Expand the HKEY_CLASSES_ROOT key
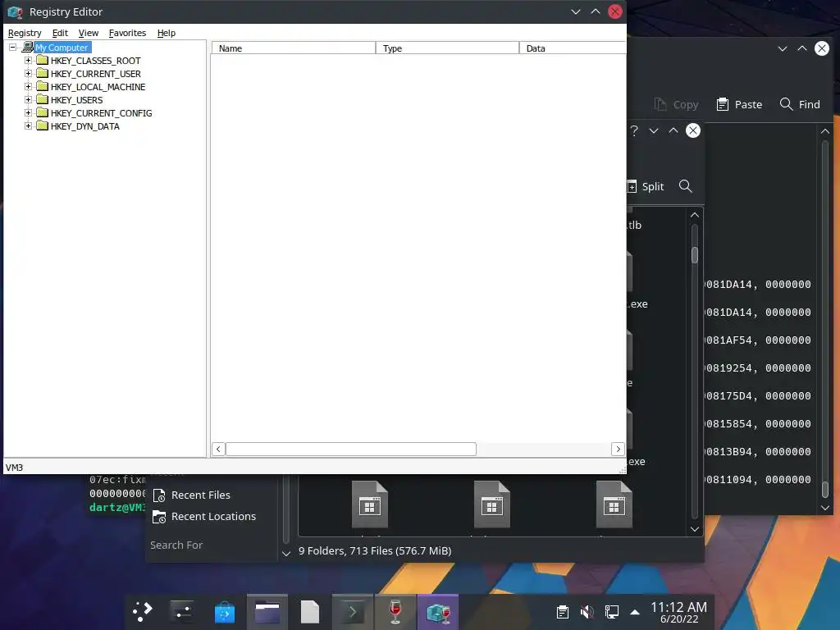The image size is (840, 630). pos(29,61)
